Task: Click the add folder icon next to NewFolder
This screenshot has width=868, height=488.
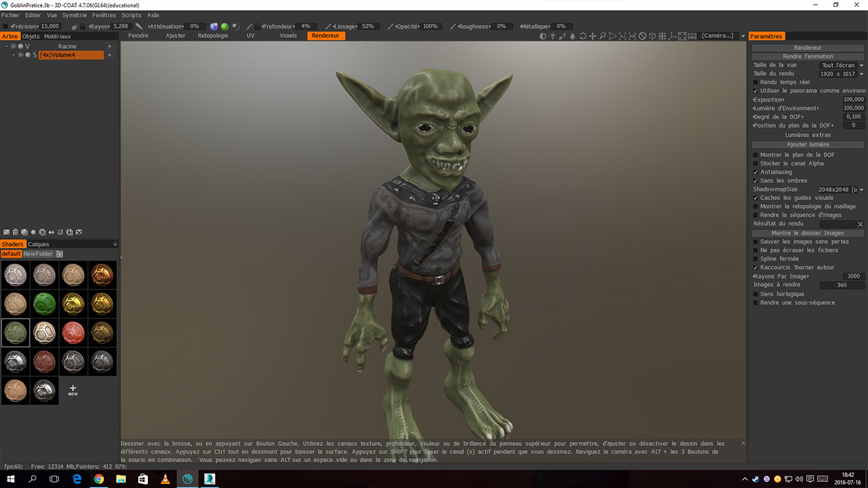Action: (x=59, y=254)
